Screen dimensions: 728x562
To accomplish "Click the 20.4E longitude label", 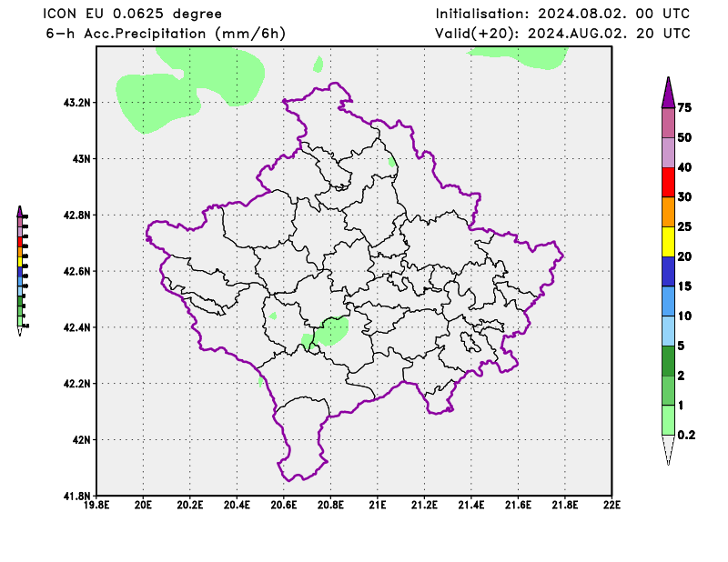I will [237, 505].
